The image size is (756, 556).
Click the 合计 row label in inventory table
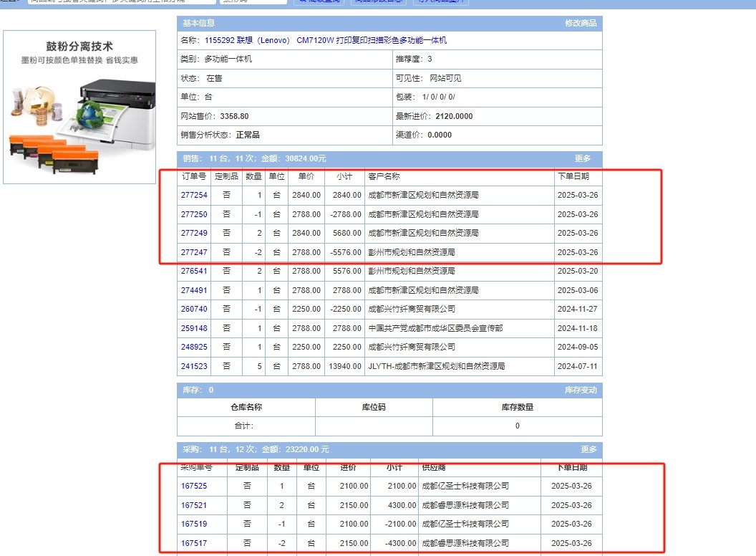point(244,426)
